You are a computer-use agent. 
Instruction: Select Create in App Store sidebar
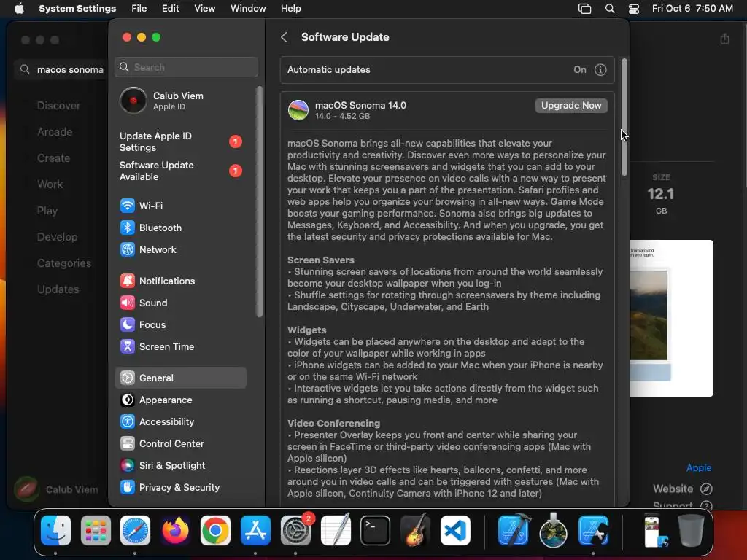click(53, 158)
